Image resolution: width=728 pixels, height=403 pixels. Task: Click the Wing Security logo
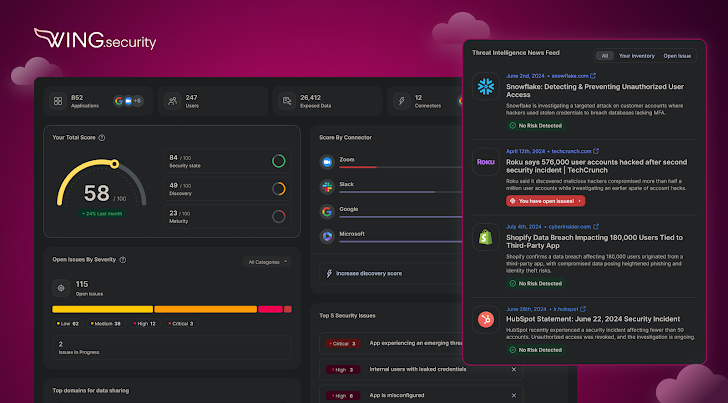[x=95, y=39]
